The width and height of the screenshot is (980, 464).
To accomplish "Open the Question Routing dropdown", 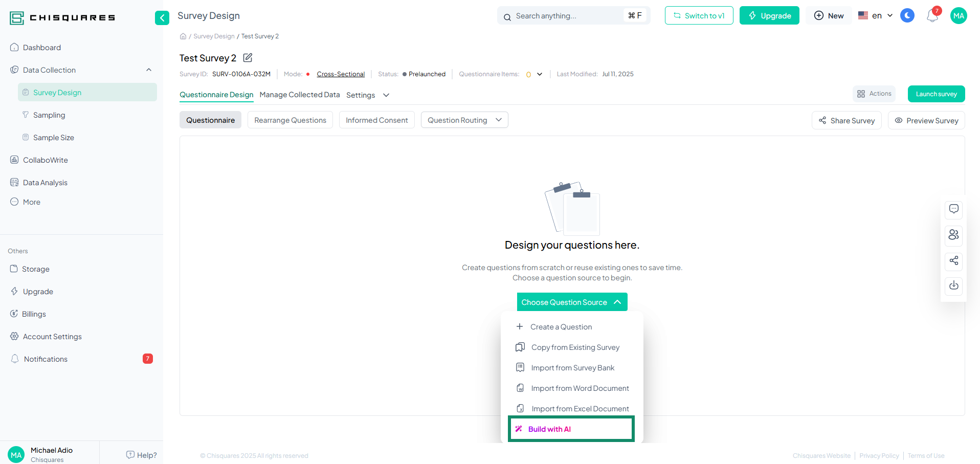I will click(464, 120).
